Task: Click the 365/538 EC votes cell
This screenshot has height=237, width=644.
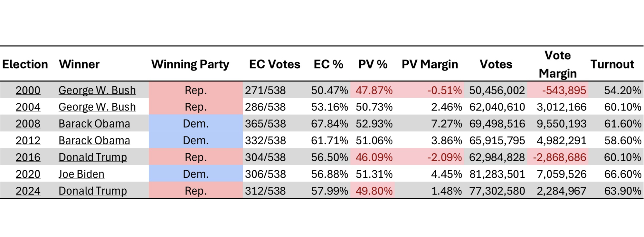Action: point(265,124)
